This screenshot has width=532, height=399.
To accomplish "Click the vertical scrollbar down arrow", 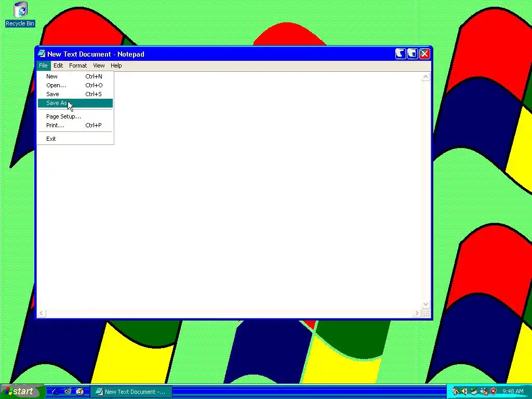I will point(425,304).
